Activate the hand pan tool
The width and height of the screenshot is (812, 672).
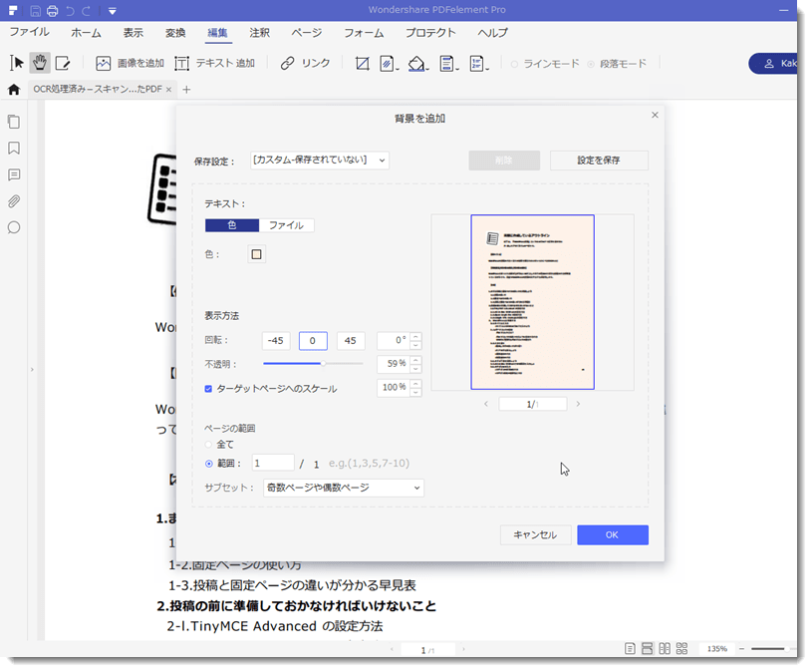(40, 63)
